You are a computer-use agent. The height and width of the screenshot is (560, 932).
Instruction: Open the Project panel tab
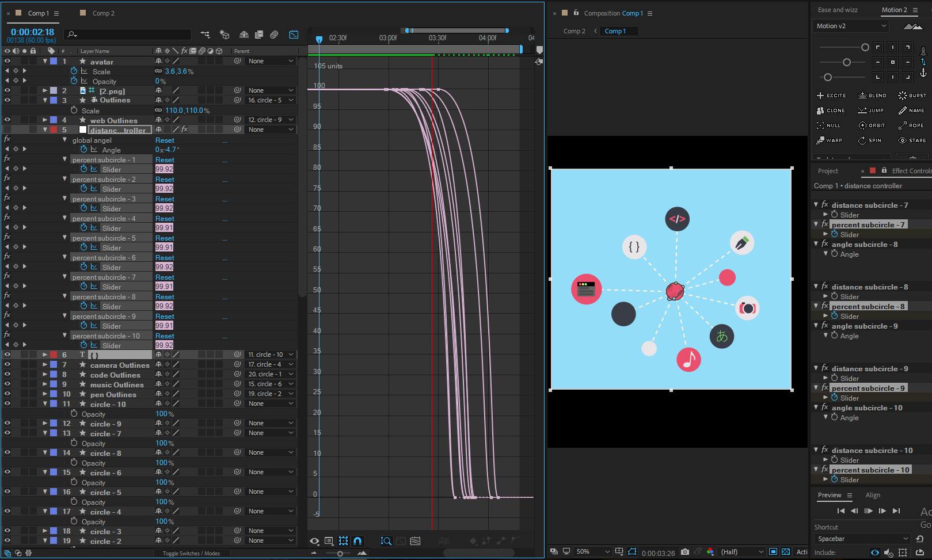pyautogui.click(x=828, y=171)
